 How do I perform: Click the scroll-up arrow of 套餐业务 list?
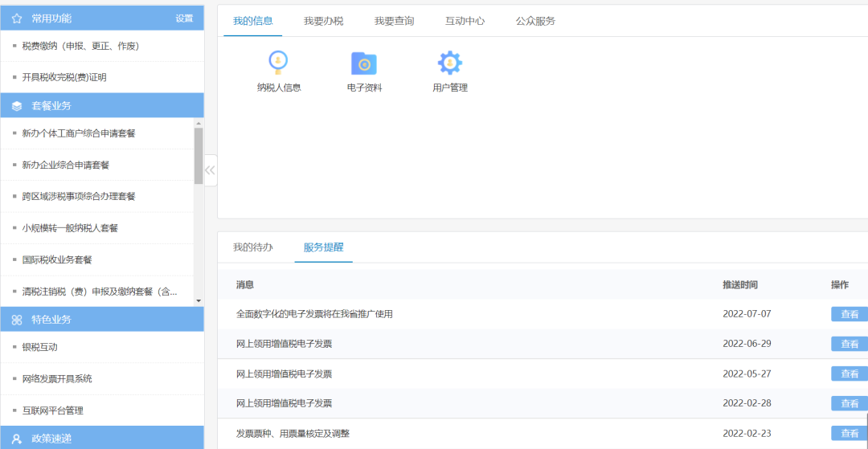199,123
